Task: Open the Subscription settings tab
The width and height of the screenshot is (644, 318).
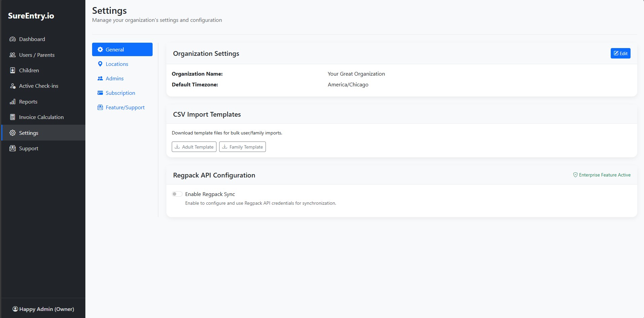Action: click(x=120, y=93)
